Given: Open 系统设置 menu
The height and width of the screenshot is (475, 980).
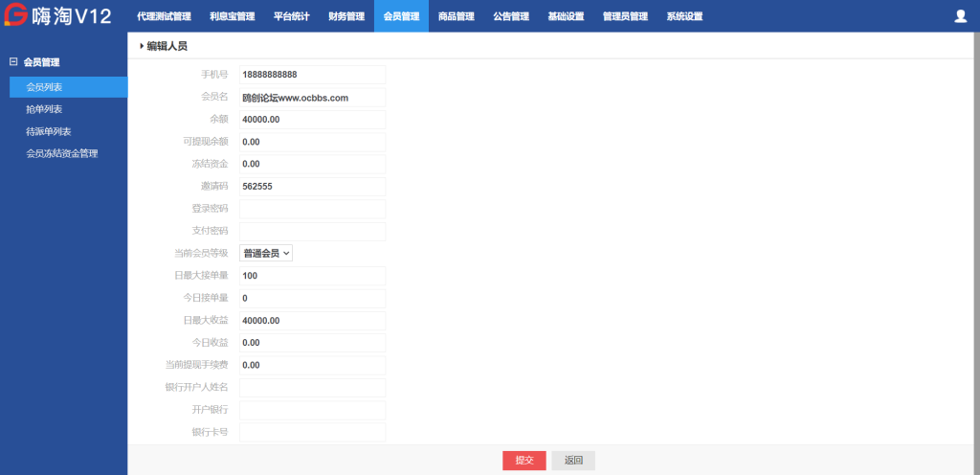Looking at the screenshot, I should coord(684,16).
